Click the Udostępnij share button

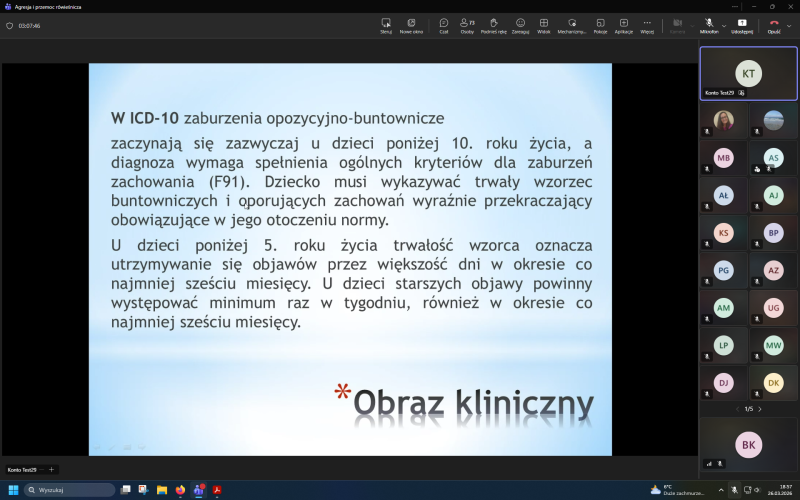coord(742,25)
